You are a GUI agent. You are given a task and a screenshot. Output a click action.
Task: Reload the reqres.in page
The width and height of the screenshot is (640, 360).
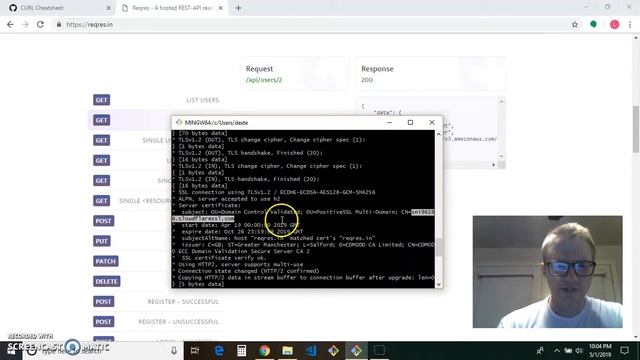click(x=40, y=24)
